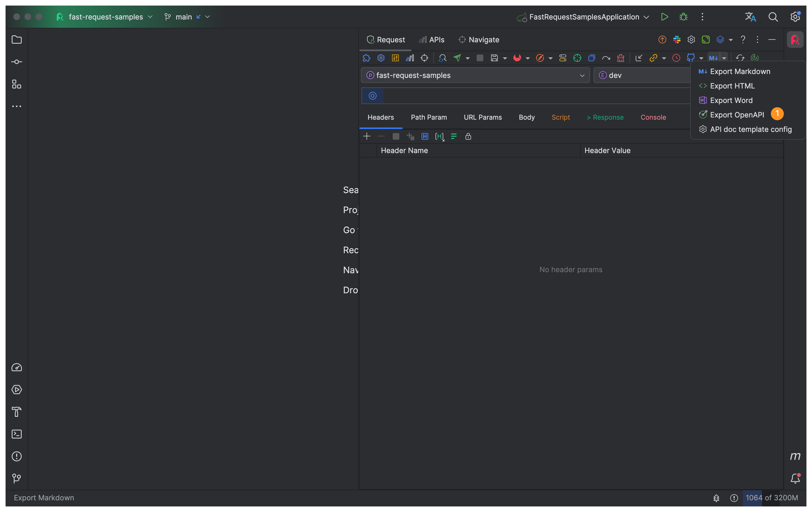The width and height of the screenshot is (812, 512).
Task: Select Export OpenAPI menu item
Action: [x=737, y=115]
